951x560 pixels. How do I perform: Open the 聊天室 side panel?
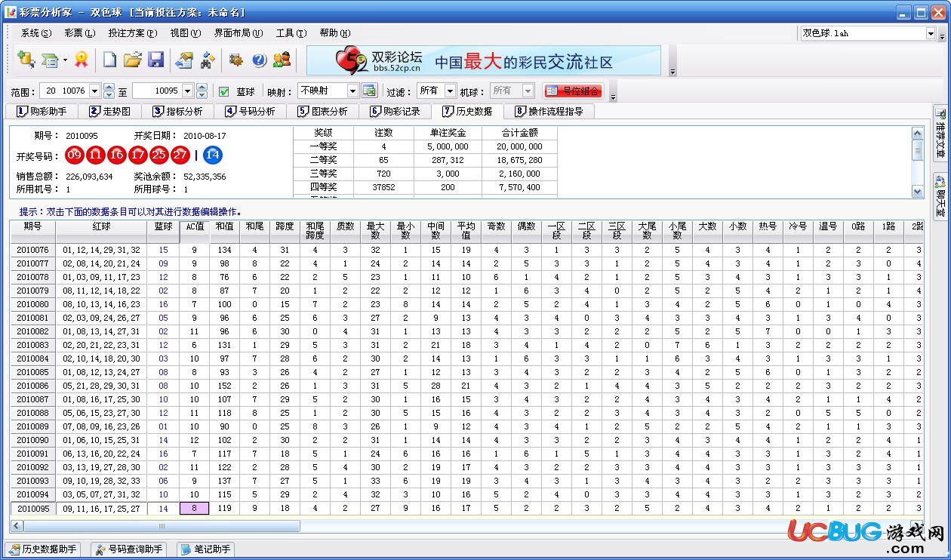[x=940, y=195]
